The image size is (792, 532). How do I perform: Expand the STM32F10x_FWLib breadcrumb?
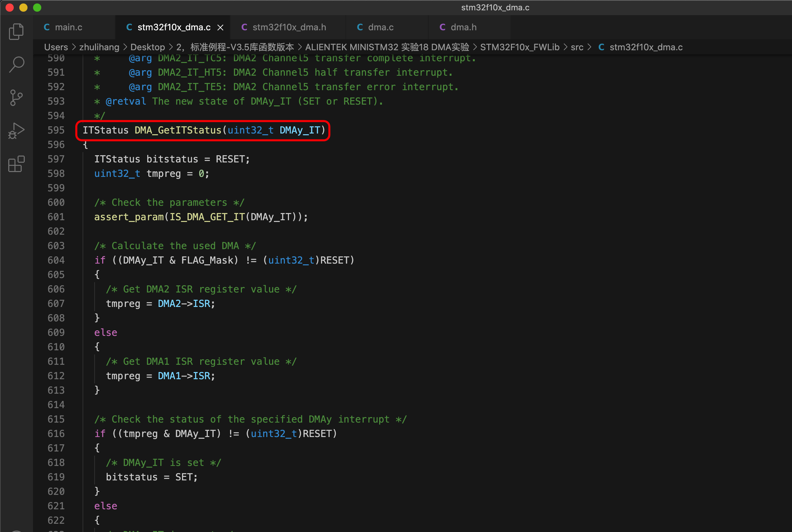pos(520,47)
